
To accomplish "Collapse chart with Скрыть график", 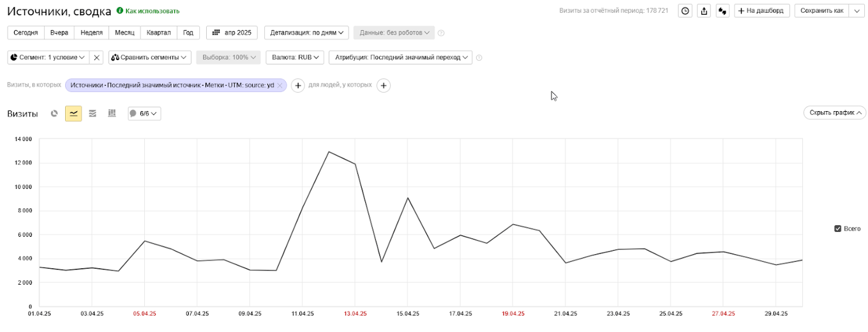I will tap(834, 113).
